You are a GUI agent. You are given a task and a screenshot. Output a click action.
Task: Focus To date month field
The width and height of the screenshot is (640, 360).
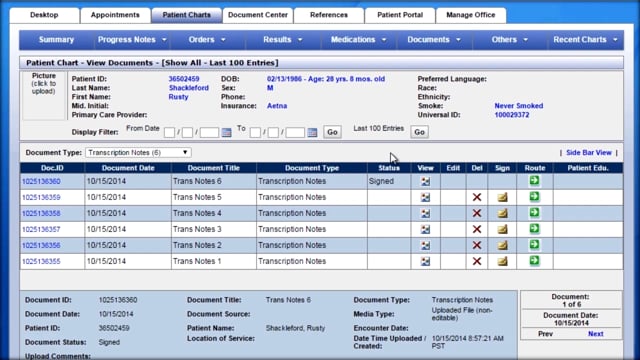255,132
